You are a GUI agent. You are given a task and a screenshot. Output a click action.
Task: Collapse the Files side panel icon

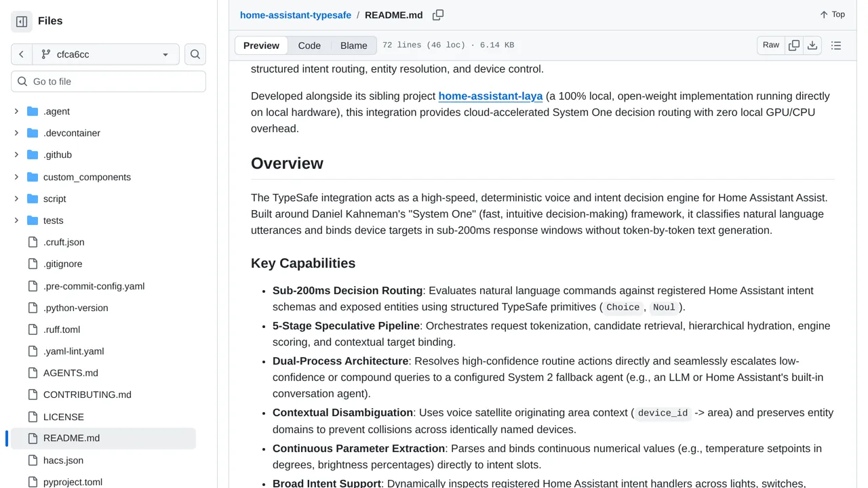point(22,22)
